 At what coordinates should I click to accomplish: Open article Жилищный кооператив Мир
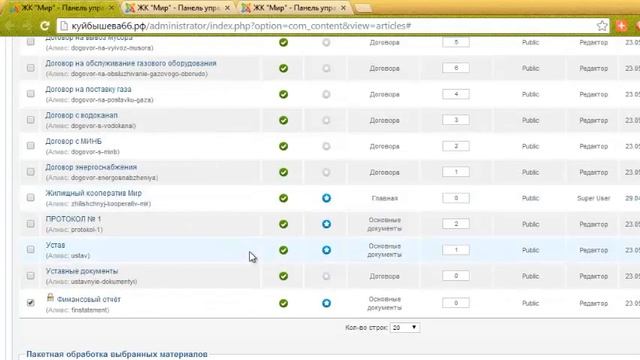[x=93, y=193]
